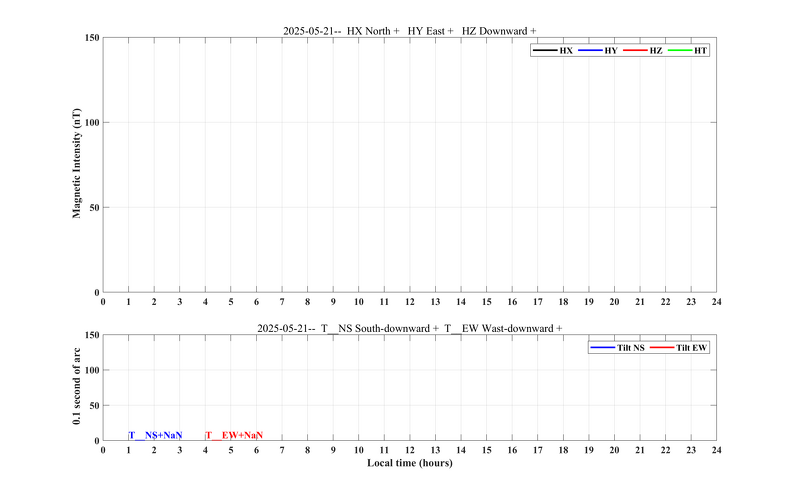Click the 12 hour tick under the top plot

pyautogui.click(x=410, y=301)
